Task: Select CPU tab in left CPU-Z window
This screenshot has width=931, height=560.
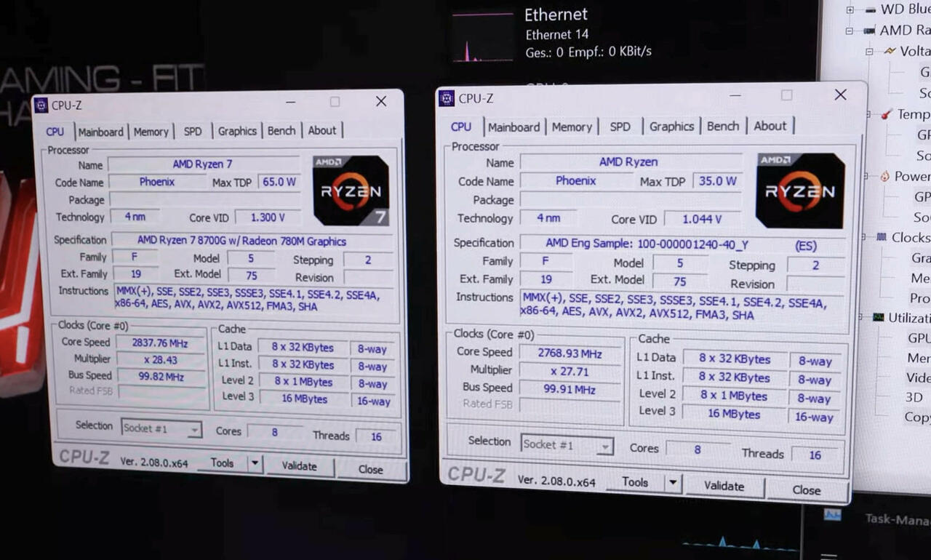Action: pos(55,132)
